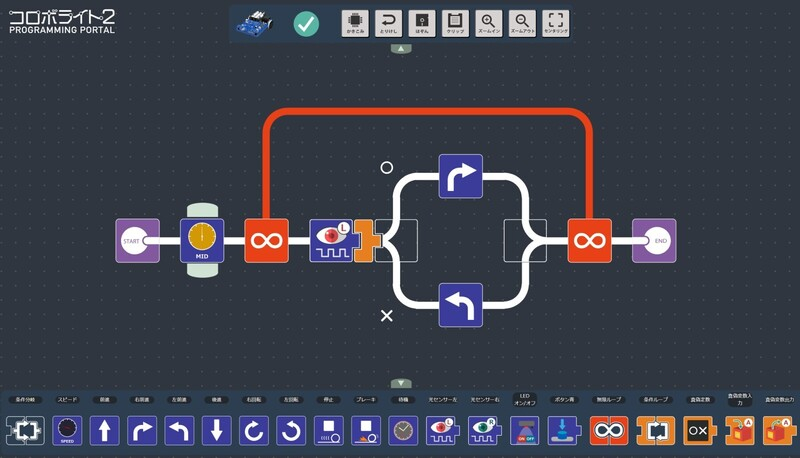Click the ズームイン magnifier button
Screen dimensions: 800x458
click(x=488, y=23)
